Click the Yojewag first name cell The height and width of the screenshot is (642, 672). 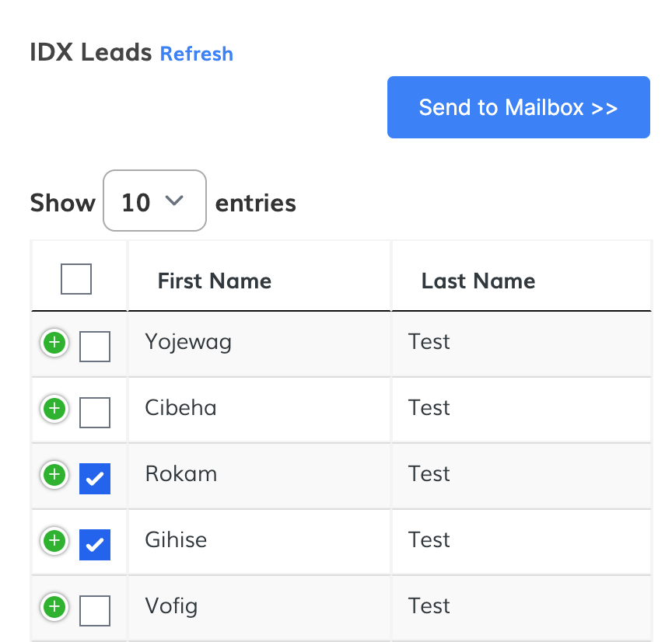pyautogui.click(x=188, y=342)
